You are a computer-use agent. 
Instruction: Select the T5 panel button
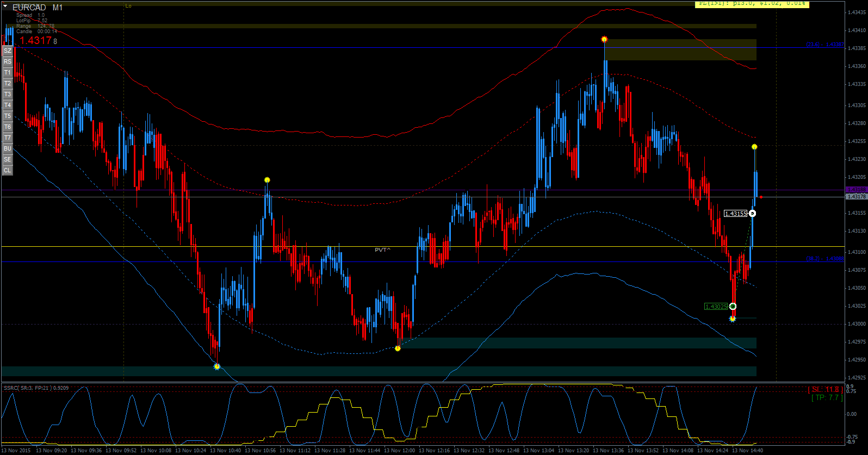pyautogui.click(x=8, y=116)
